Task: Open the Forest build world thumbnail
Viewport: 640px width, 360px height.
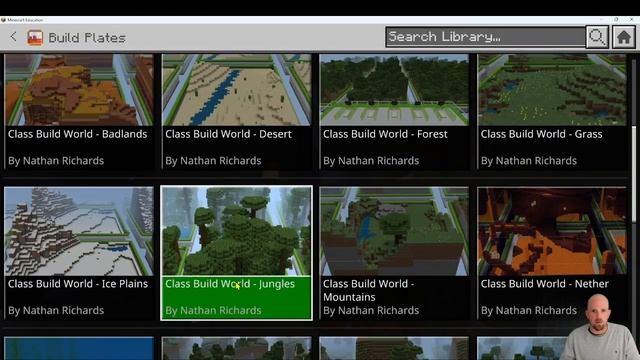Action: pyautogui.click(x=394, y=90)
